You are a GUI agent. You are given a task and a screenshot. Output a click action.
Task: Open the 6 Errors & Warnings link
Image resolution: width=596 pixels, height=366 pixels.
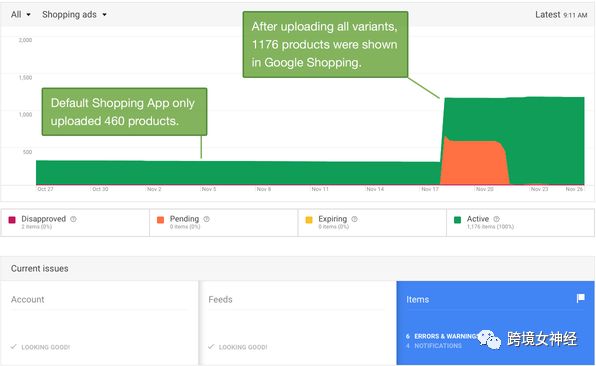pos(441,336)
